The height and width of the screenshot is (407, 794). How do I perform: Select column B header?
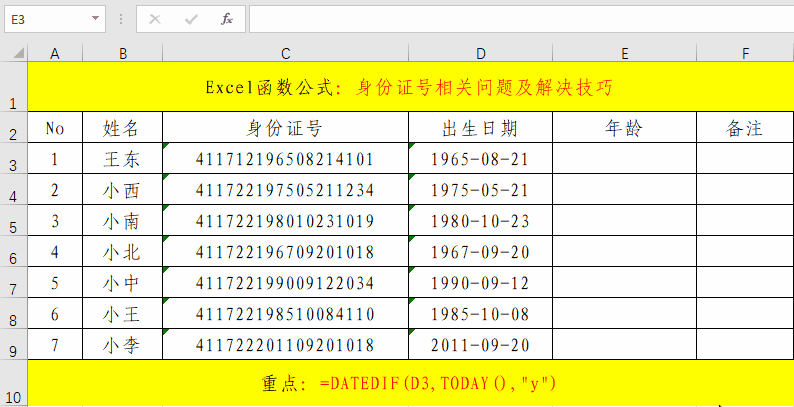click(x=123, y=53)
